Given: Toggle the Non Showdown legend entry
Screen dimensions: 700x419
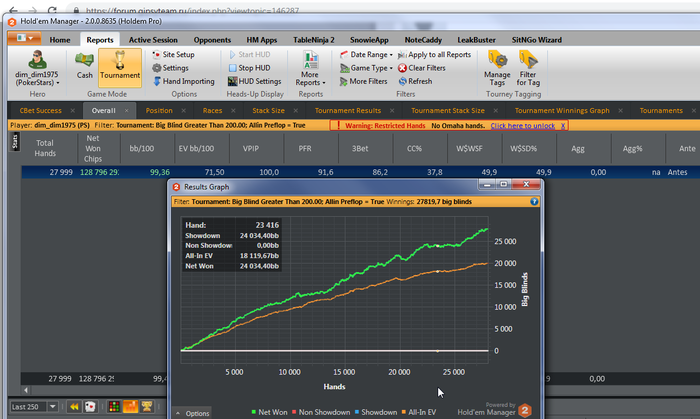Looking at the screenshot, I should (x=321, y=412).
